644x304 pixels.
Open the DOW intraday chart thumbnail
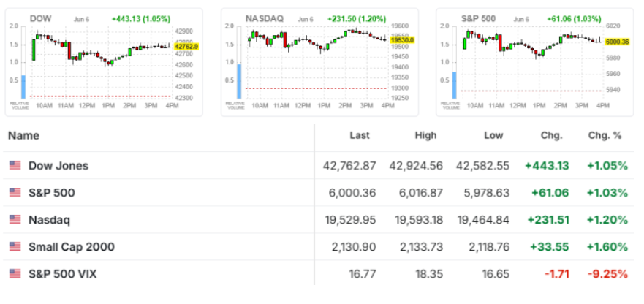pyautogui.click(x=104, y=62)
